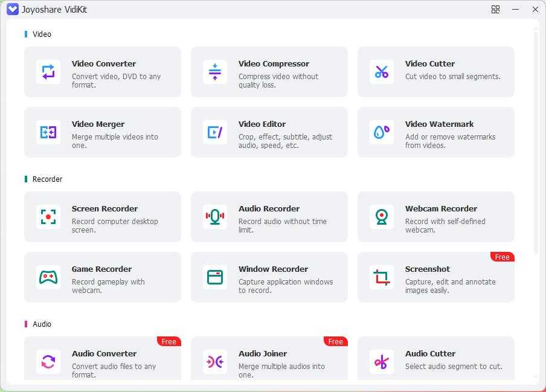
Task: Open the apps grid in title bar
Action: 495,10
